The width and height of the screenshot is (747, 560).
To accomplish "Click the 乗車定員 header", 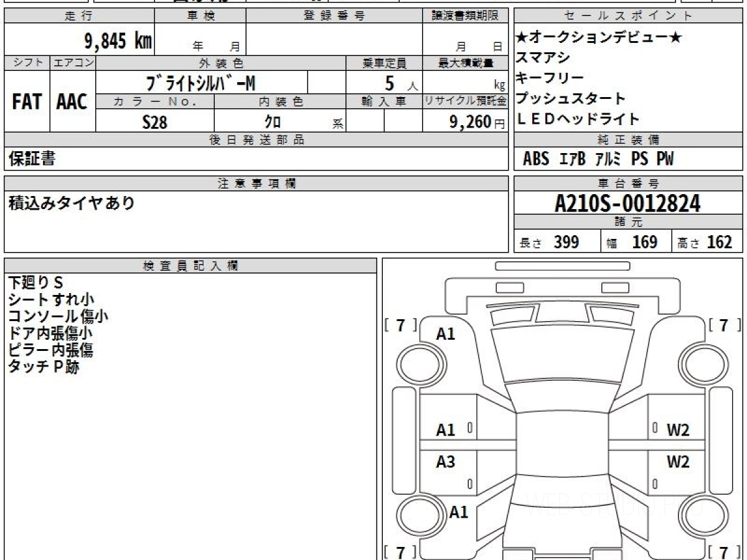I will 384,63.
